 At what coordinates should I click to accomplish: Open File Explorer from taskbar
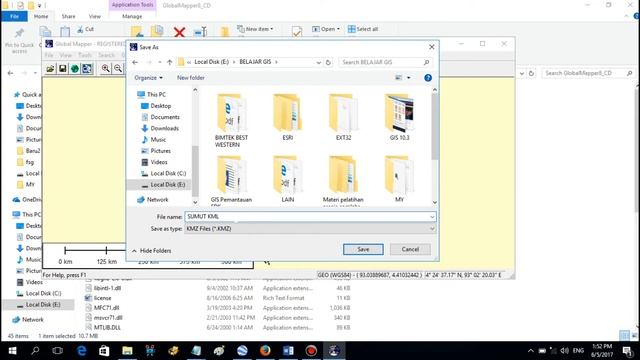[x=127, y=351]
